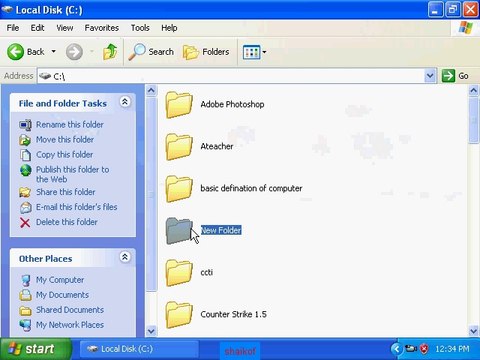Expand the Address bar dropdown arrow
480x360 pixels.
430,76
